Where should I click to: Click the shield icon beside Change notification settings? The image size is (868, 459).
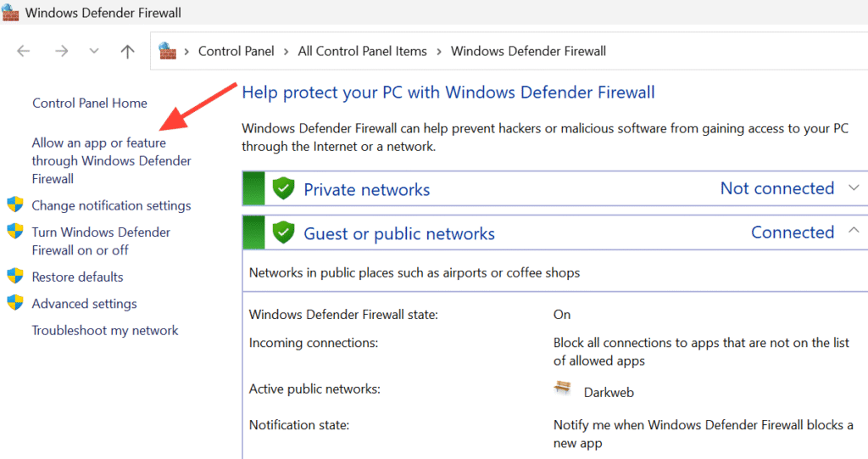[14, 205]
